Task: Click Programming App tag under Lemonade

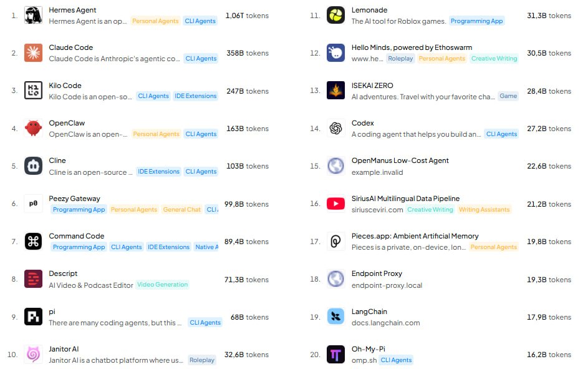Action: pyautogui.click(x=476, y=21)
